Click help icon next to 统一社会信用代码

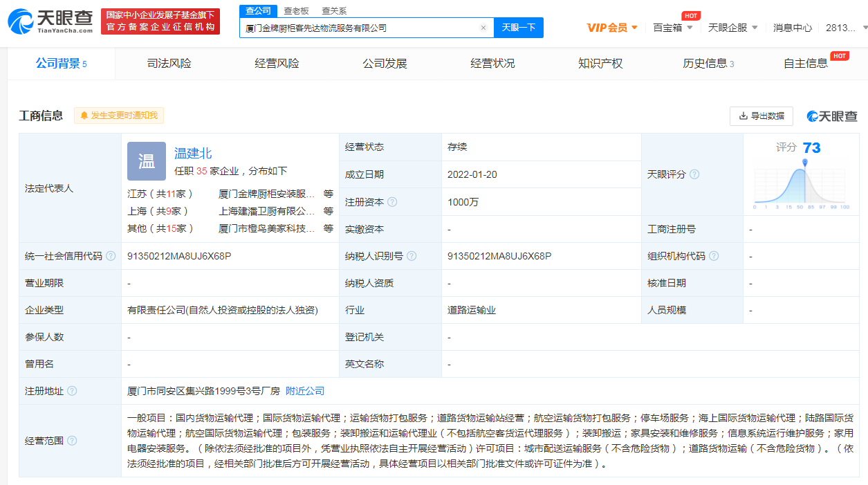[111, 256]
